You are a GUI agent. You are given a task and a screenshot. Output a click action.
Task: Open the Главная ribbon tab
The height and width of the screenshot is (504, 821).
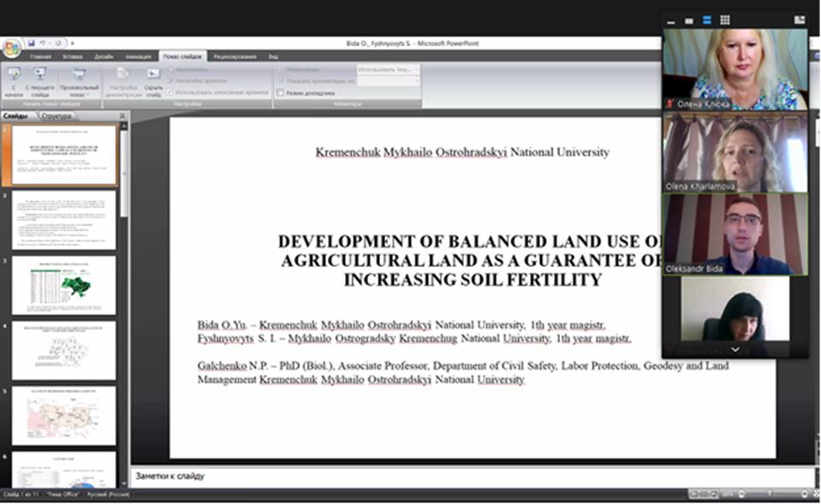pyautogui.click(x=40, y=56)
